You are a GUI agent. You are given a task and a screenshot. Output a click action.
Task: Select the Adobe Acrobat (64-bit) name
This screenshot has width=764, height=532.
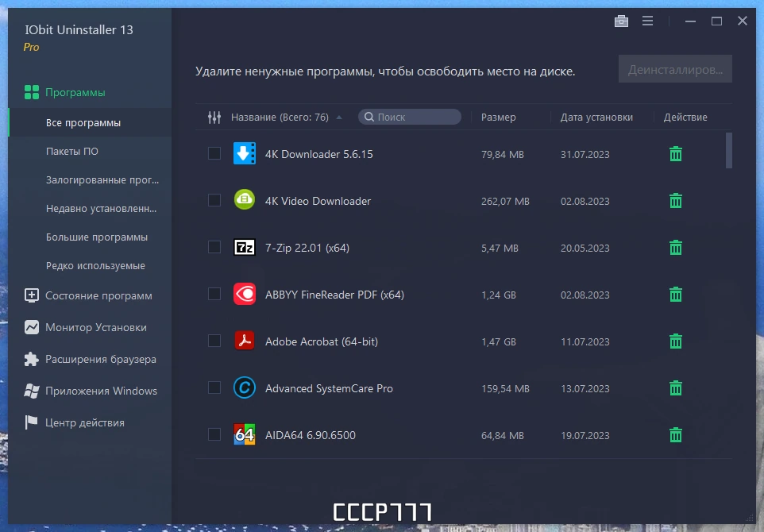[322, 341]
